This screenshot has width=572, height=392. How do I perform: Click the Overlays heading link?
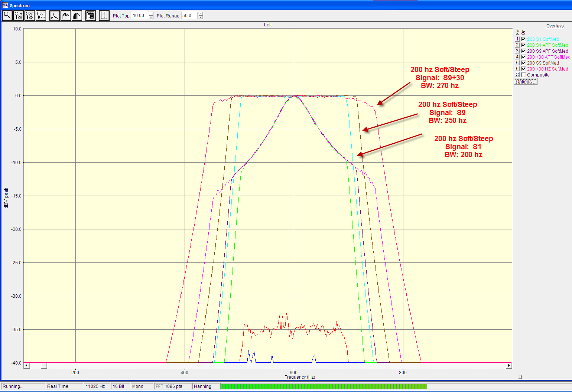555,26
